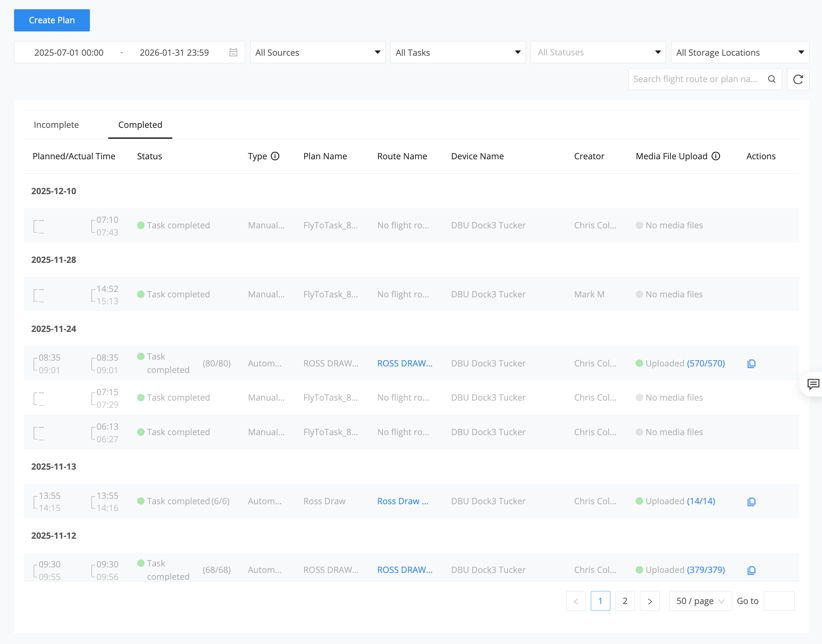
Task: Open the feedback chat icon on right edge
Action: (x=812, y=384)
